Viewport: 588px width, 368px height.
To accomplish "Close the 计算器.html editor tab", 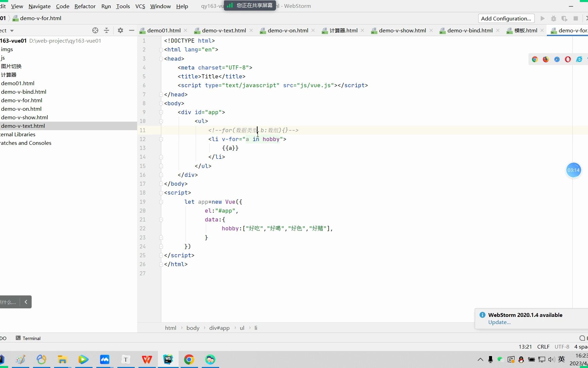I will (362, 30).
